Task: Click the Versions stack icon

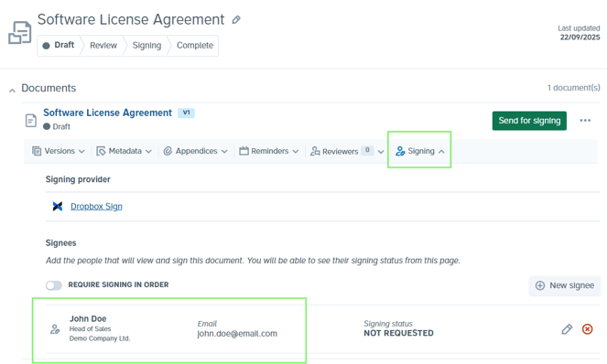Action: click(37, 151)
